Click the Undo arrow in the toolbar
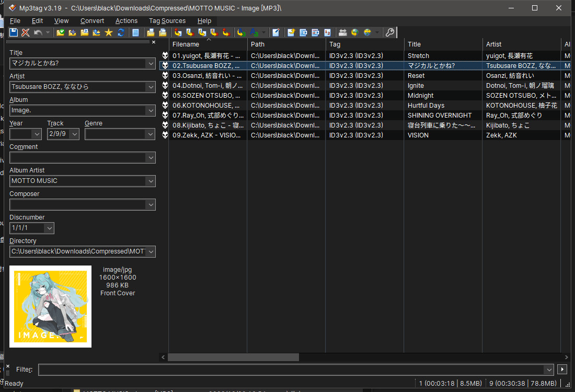The image size is (575, 392). coord(38,32)
